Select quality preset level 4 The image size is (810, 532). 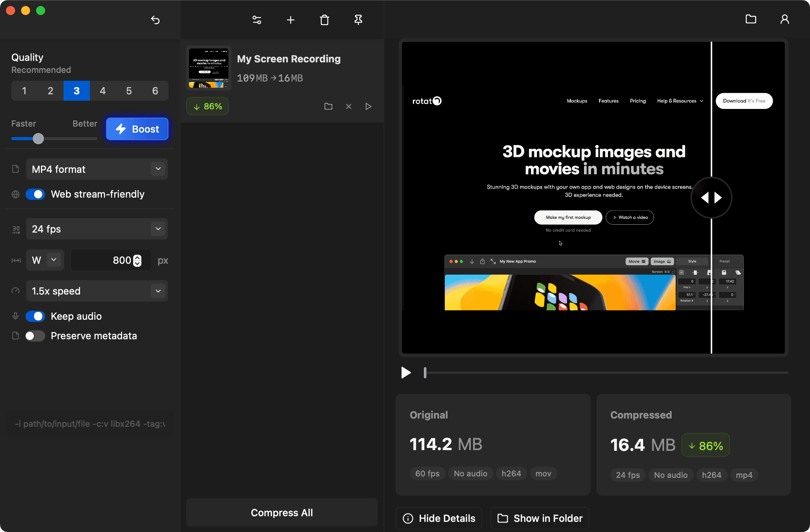(x=102, y=90)
